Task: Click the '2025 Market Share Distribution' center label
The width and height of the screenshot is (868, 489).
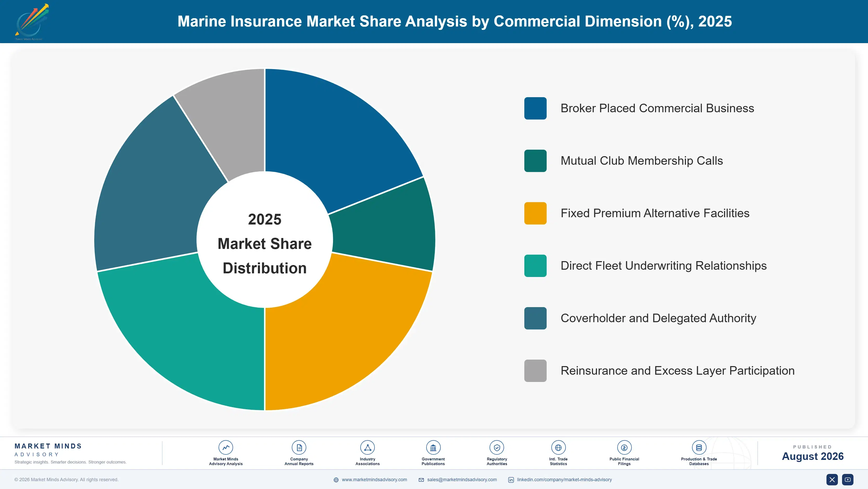Action: click(265, 243)
